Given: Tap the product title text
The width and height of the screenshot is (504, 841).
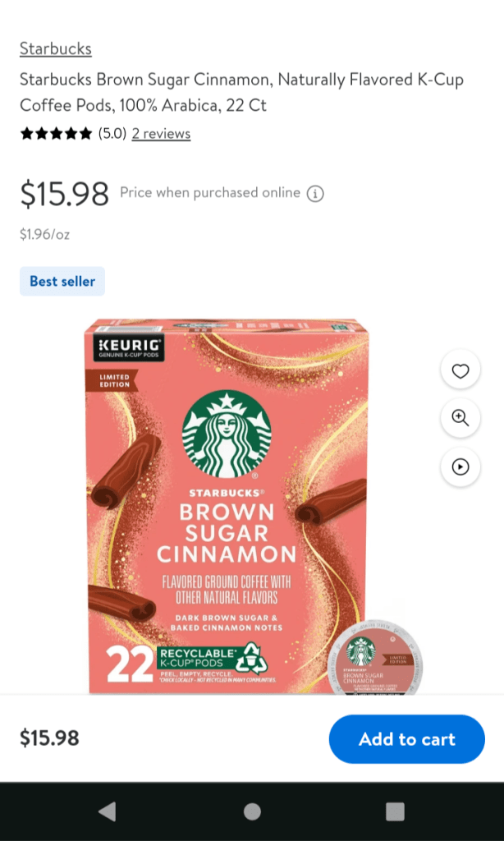Looking at the screenshot, I should 241,92.
